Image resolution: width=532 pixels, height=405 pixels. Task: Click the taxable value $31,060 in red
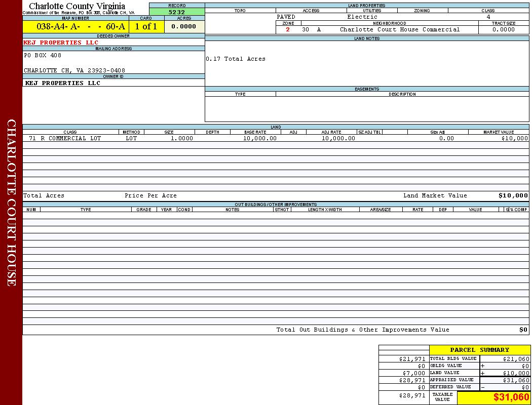click(511, 397)
